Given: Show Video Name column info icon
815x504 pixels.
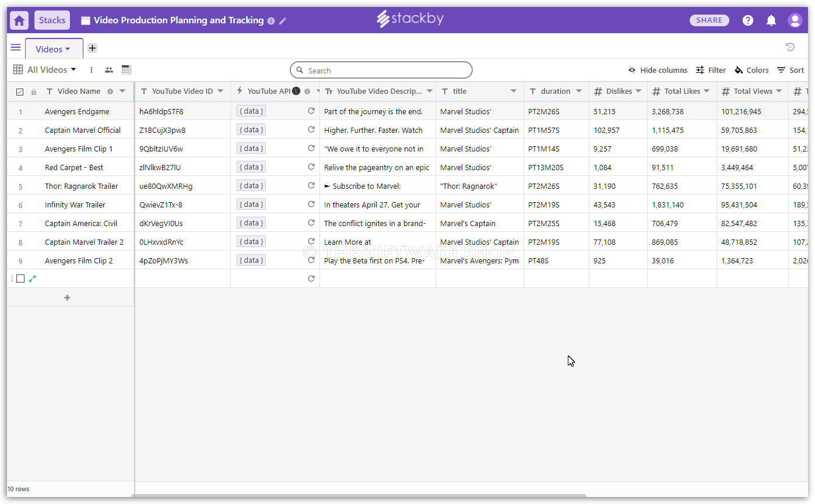Looking at the screenshot, I should point(110,91).
